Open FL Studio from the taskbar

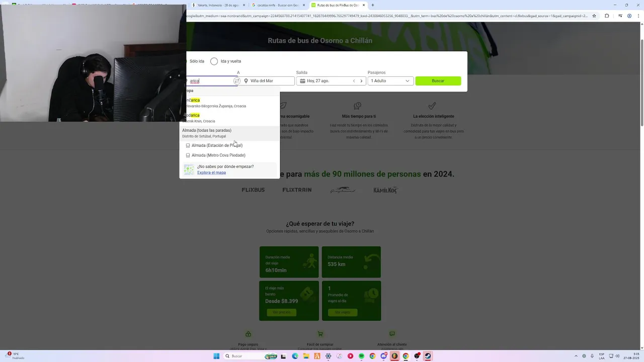click(x=395, y=356)
